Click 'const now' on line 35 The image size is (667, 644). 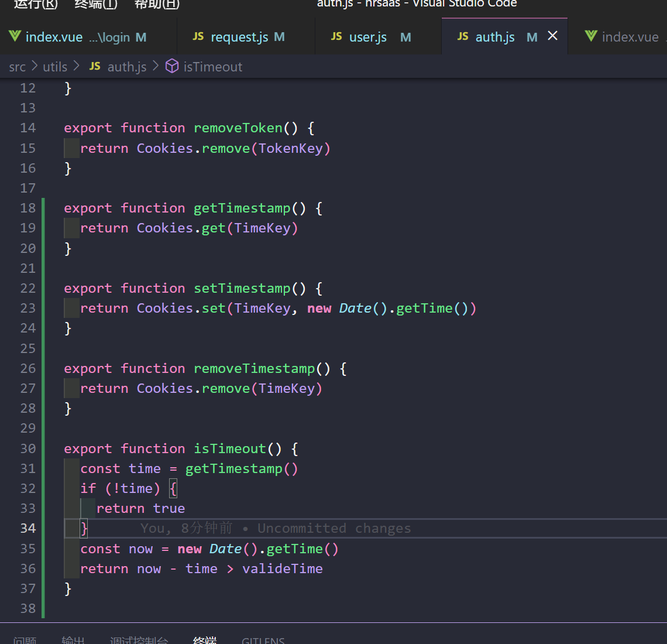pos(116,549)
